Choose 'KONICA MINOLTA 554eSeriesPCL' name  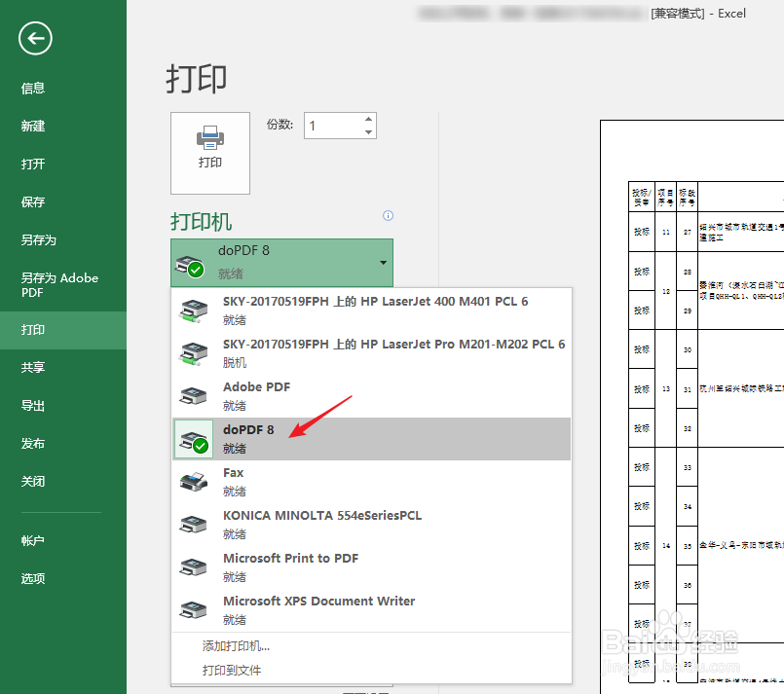322,516
